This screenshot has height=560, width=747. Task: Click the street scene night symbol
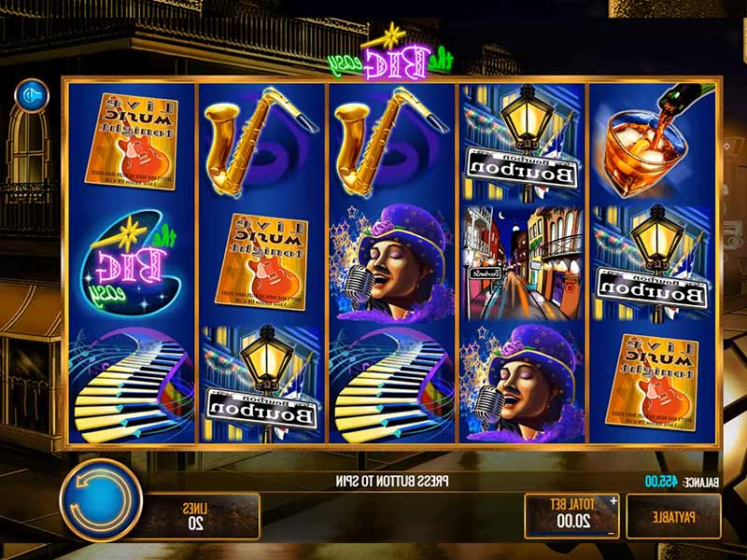click(523, 263)
